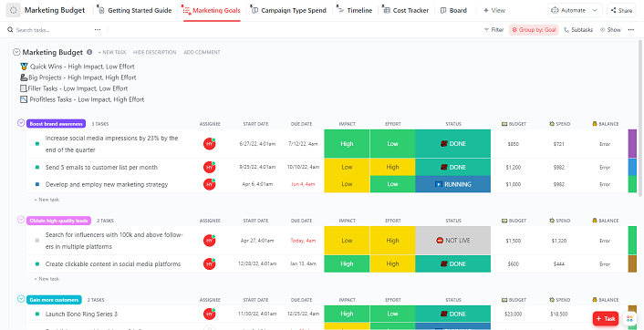Click the red + Task button
The height and width of the screenshot is (330, 644).
[x=606, y=318]
